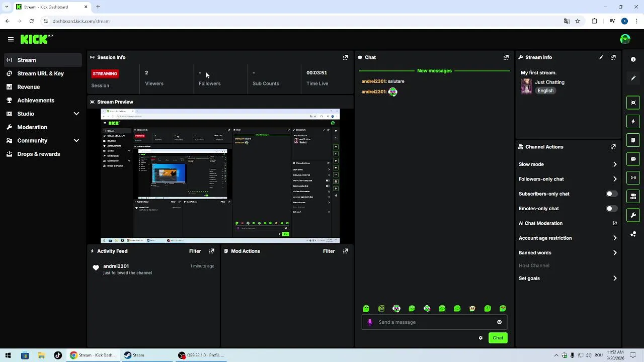Screen dimensions: 644x362
Task: Open Slow mode options
Action: click(568, 164)
